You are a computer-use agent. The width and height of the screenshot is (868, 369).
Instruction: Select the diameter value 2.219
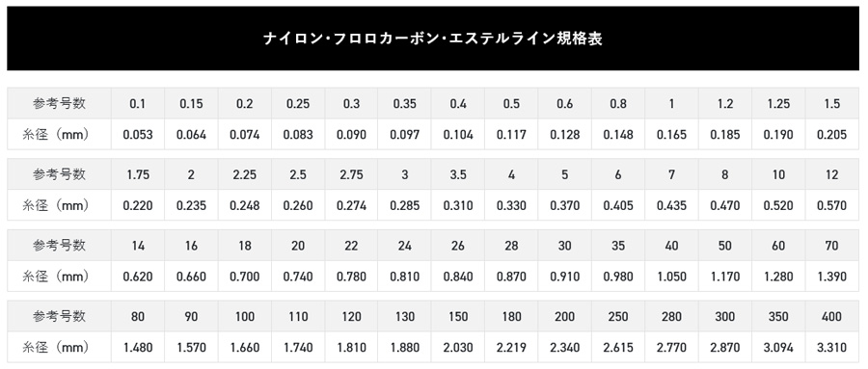coord(511,348)
